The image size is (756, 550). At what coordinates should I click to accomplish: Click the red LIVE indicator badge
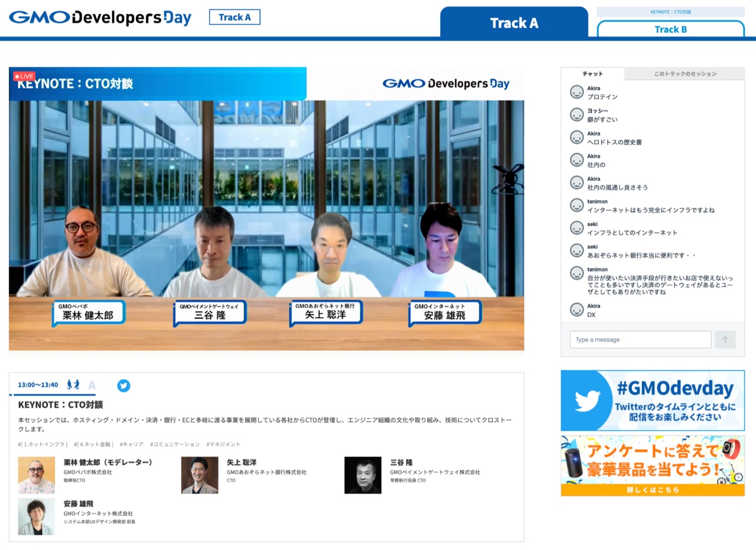point(25,76)
